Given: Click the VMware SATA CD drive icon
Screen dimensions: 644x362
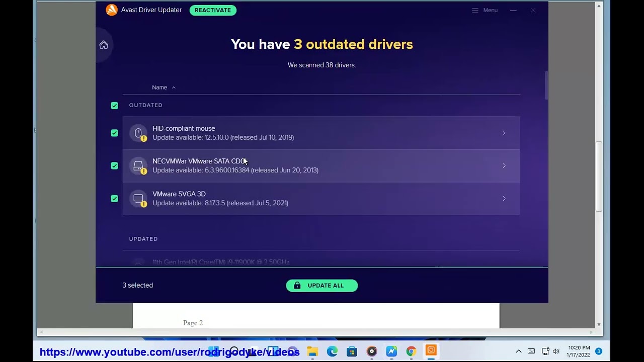Looking at the screenshot, I should tap(138, 166).
